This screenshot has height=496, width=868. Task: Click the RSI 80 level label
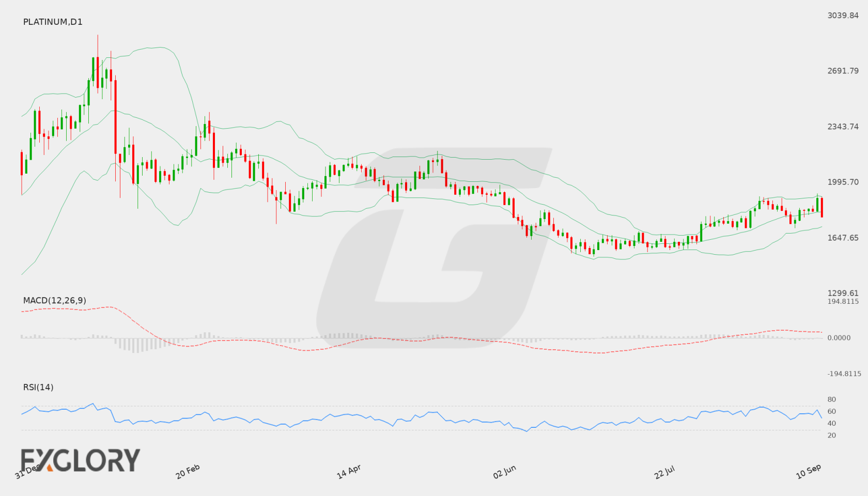coord(831,399)
